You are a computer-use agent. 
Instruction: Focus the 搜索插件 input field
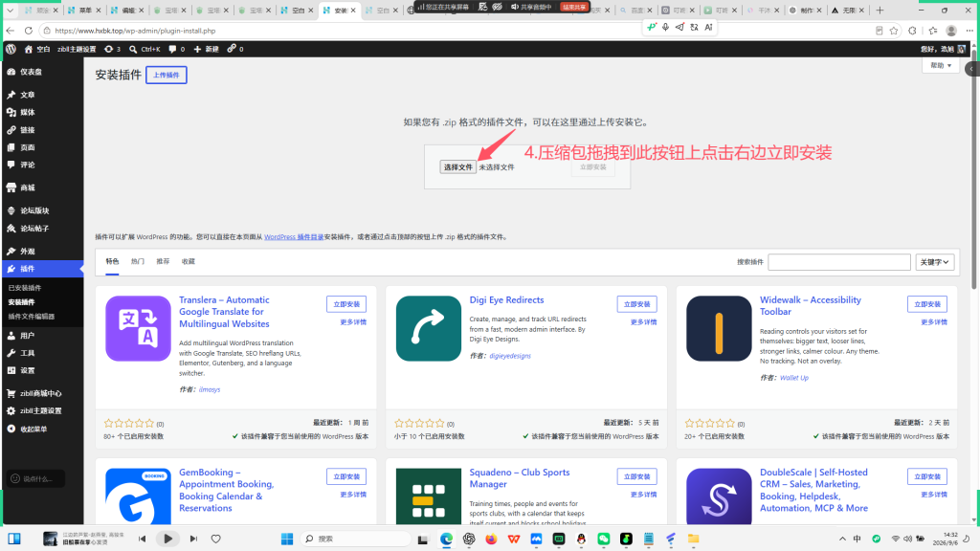(x=838, y=262)
